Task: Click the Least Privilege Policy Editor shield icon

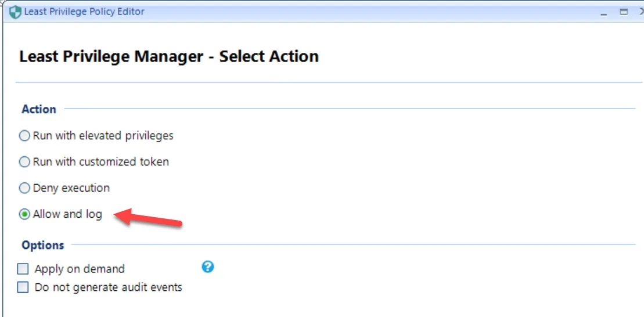Action: point(15,12)
